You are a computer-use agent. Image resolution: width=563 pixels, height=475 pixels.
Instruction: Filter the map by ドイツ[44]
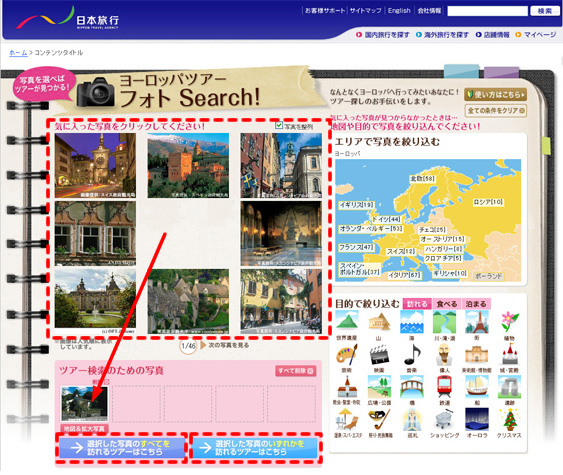tap(386, 219)
